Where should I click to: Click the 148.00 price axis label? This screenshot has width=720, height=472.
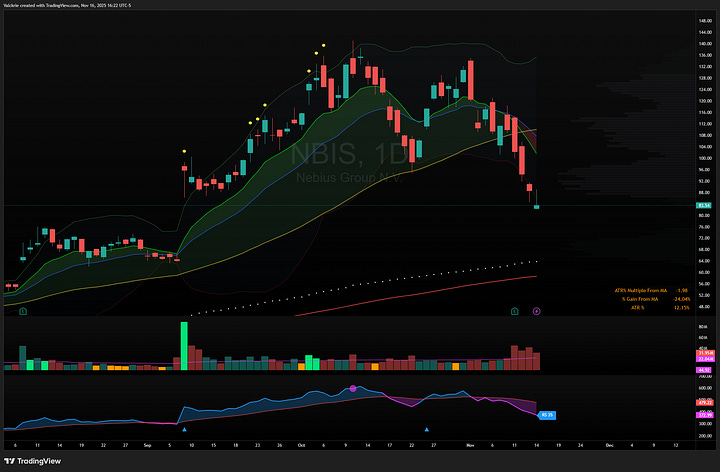click(x=705, y=21)
